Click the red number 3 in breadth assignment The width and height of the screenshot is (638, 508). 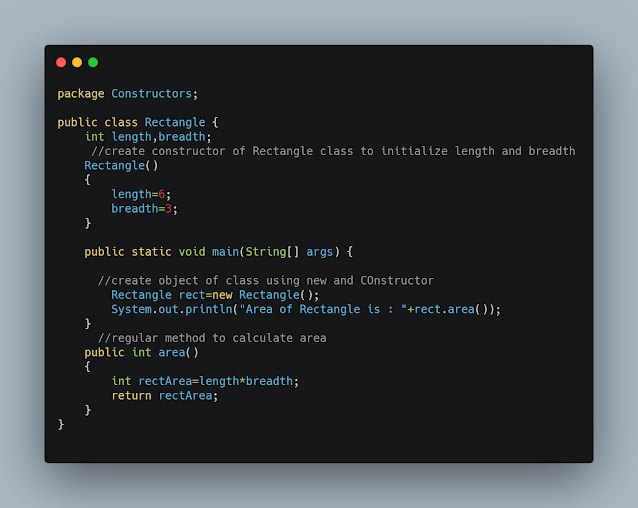coord(168,209)
